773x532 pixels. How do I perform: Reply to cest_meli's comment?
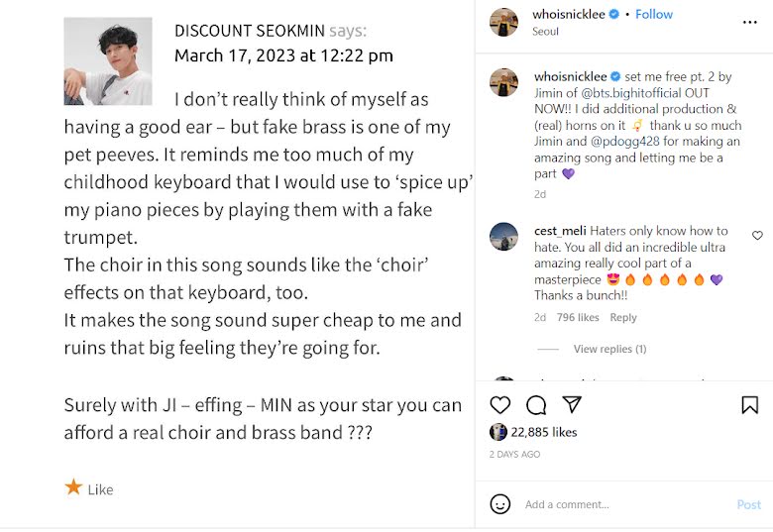click(x=623, y=318)
